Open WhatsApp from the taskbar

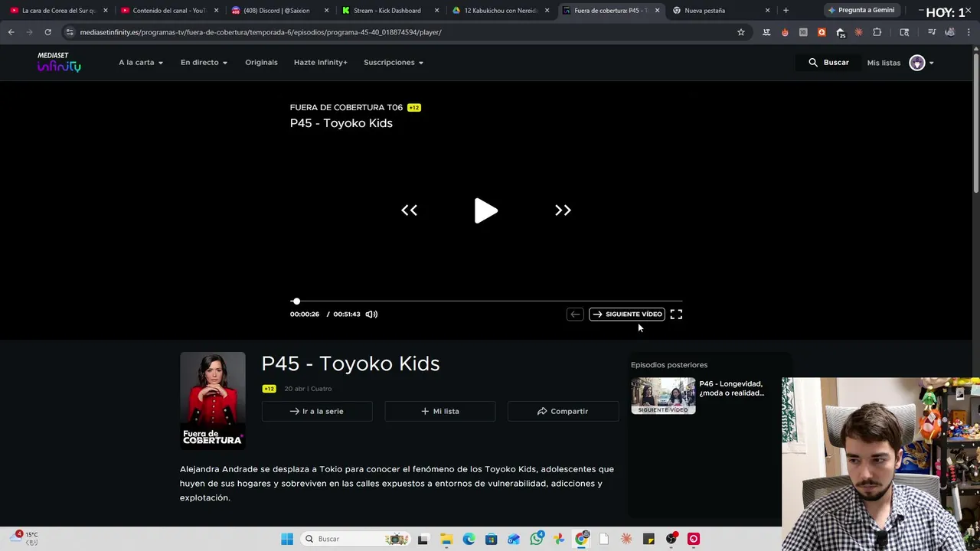coord(537,539)
